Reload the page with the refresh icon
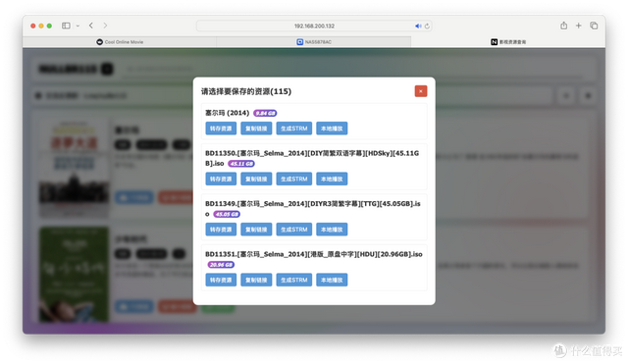 click(427, 26)
